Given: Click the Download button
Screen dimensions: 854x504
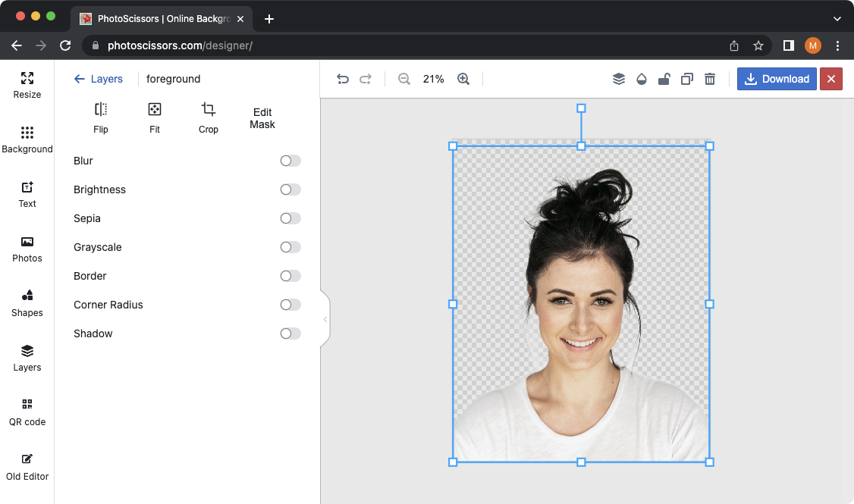Looking at the screenshot, I should [x=777, y=78].
